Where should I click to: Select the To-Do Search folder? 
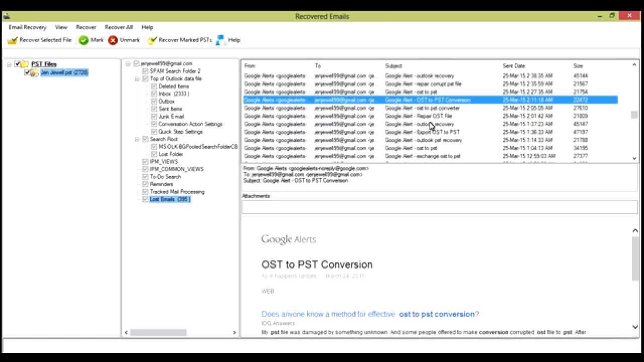point(165,177)
